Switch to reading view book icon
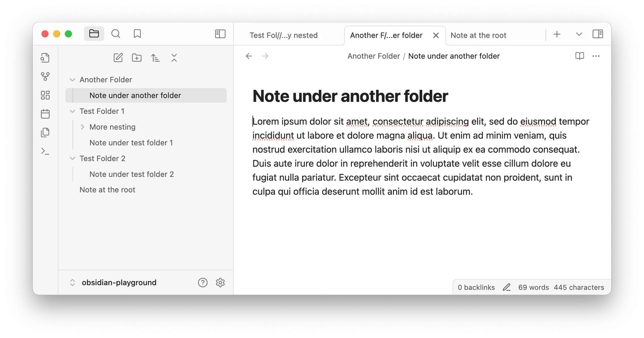Viewport: 644px width, 338px height. pos(580,56)
